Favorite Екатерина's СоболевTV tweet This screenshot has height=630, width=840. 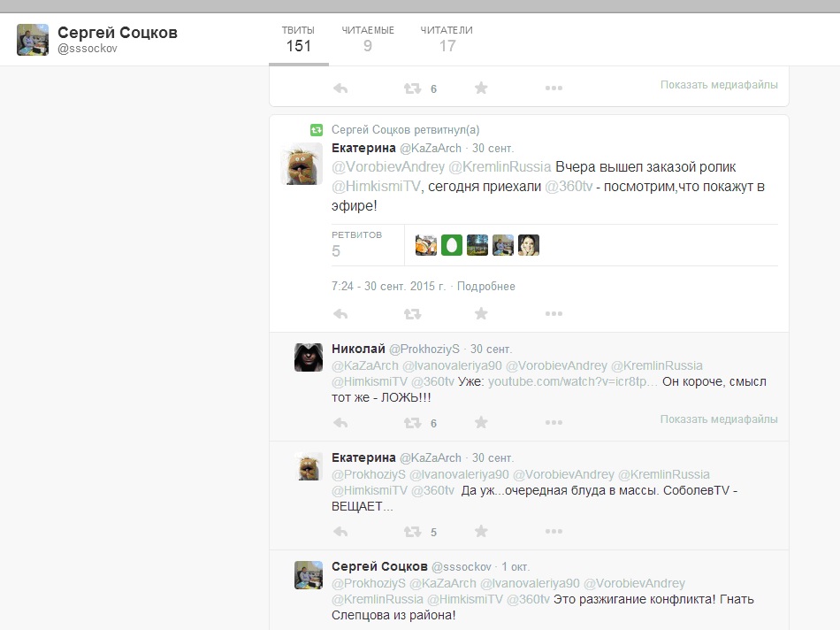tap(481, 532)
